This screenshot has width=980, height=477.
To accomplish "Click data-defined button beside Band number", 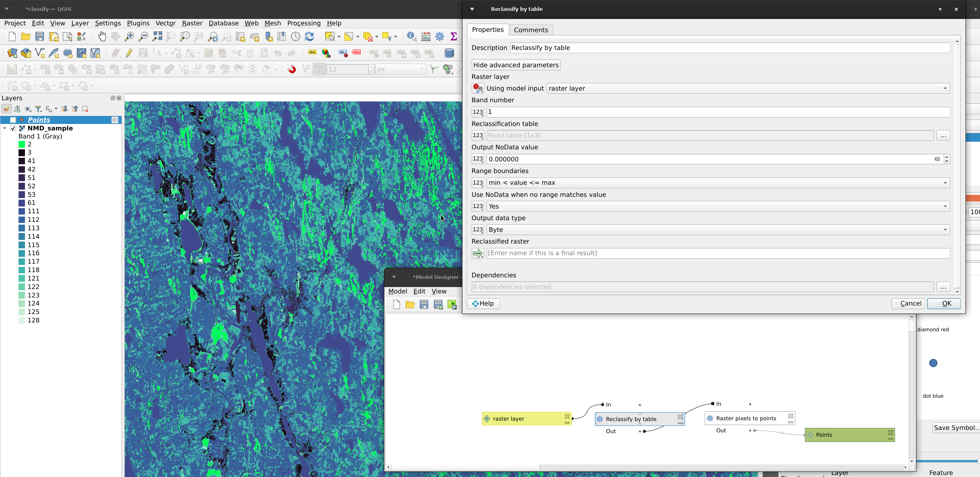I will [478, 112].
